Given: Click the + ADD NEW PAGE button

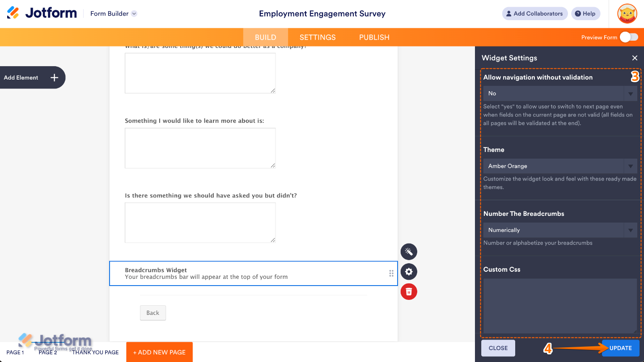Looking at the screenshot, I should tap(159, 352).
